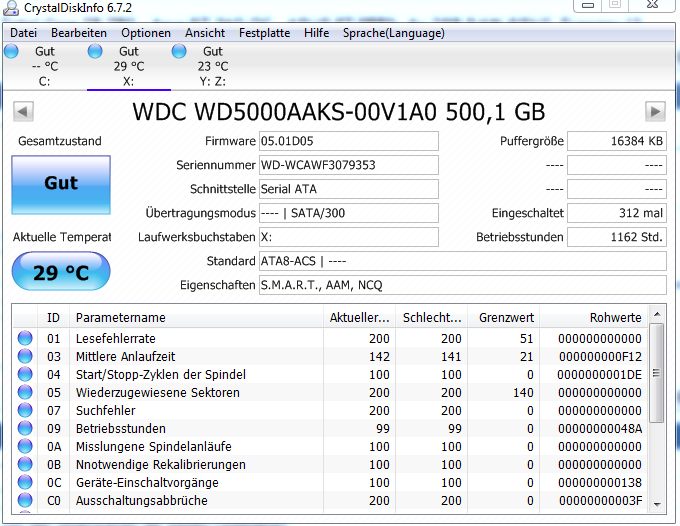This screenshot has height=526, width=680.
Task: Select the Misslungene Spindelanläufe parameter name
Action: coord(154,446)
